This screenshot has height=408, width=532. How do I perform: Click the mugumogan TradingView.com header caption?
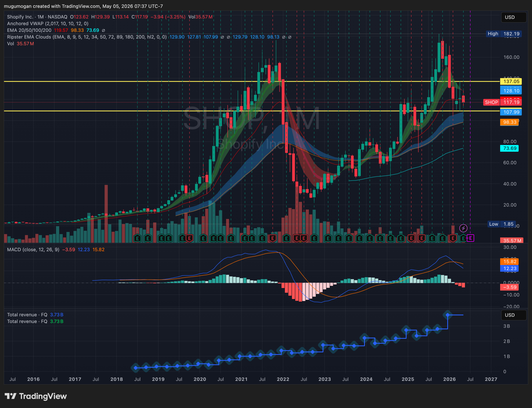pyautogui.click(x=83, y=6)
